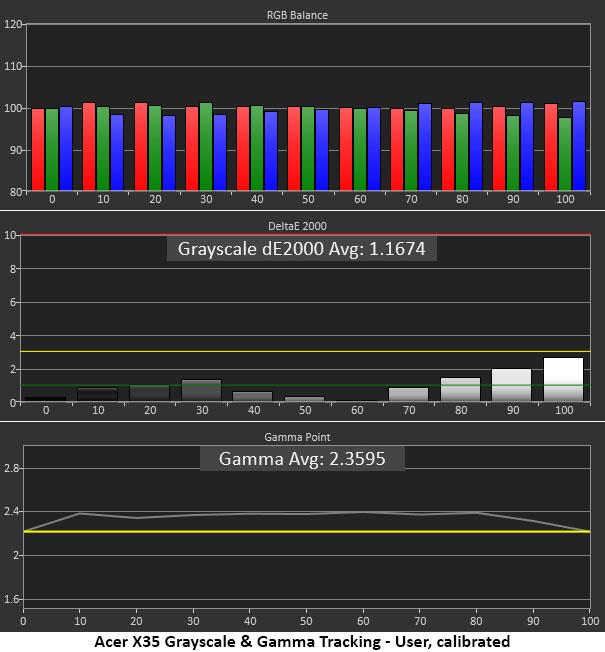Click the red bar at 90 in RGB Balance
The width and height of the screenshot is (605, 652).
pyautogui.click(x=499, y=149)
